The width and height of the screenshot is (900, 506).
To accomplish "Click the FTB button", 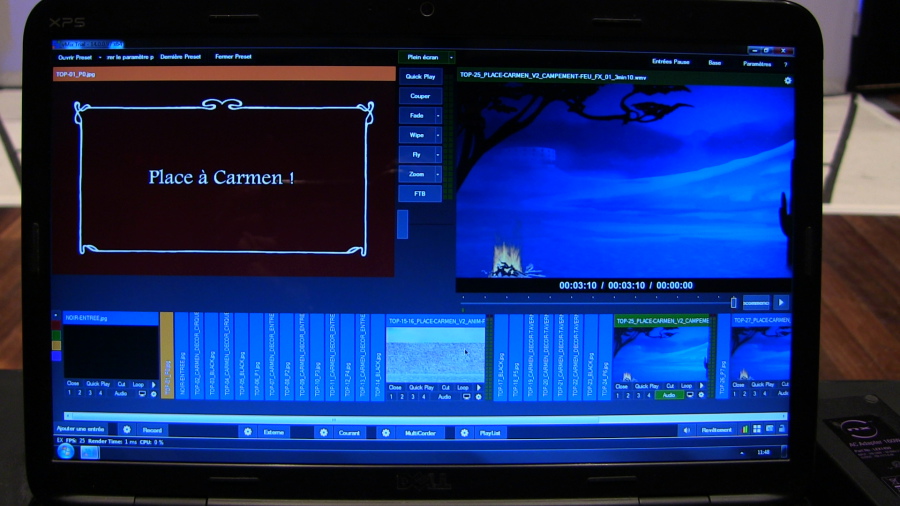I will 419,193.
